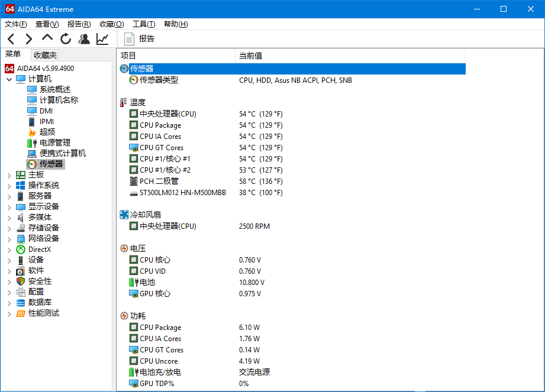The width and height of the screenshot is (545, 392).
Task: Click the Back navigation arrow
Action: pos(11,39)
